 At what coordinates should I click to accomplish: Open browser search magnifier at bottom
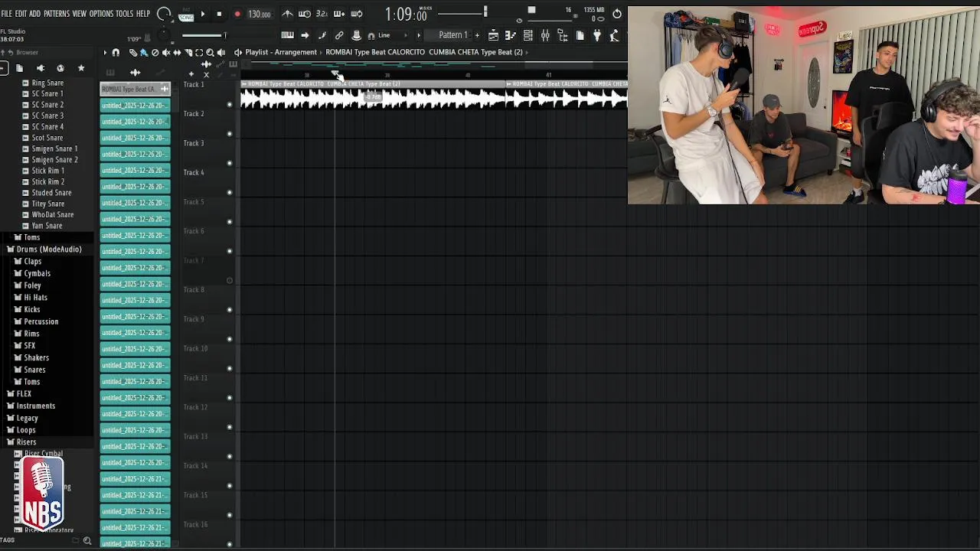(x=87, y=541)
